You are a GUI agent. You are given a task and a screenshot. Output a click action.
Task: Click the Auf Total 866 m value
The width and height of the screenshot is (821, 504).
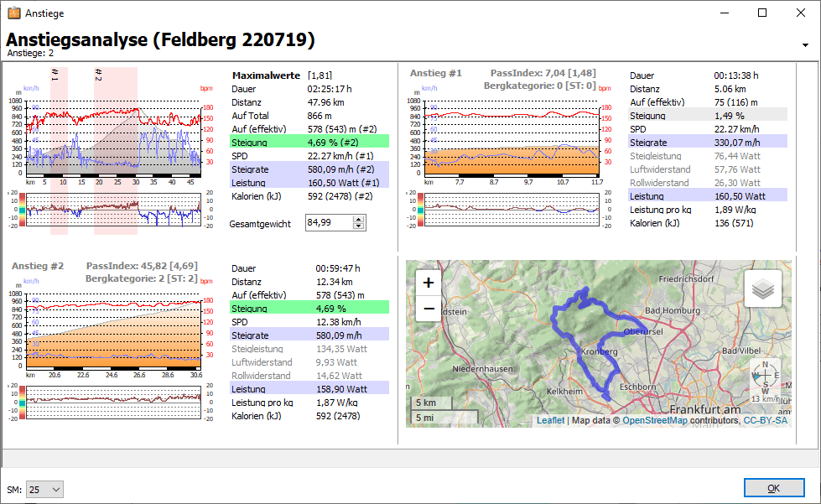point(320,116)
